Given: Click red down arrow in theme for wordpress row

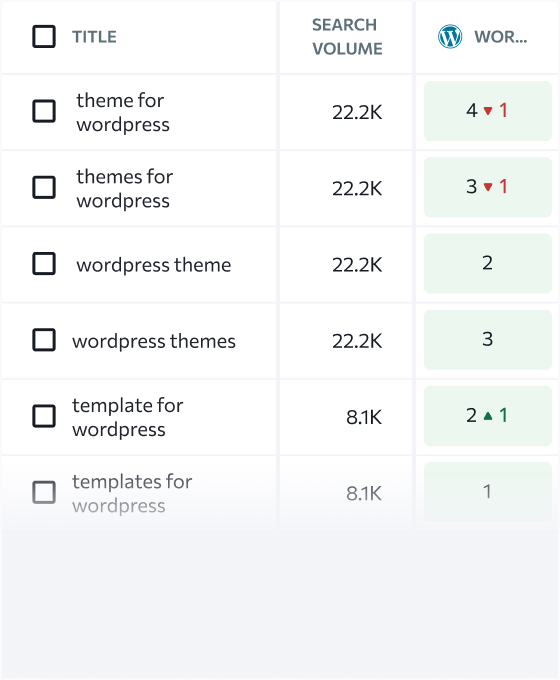Looking at the screenshot, I should 488,111.
